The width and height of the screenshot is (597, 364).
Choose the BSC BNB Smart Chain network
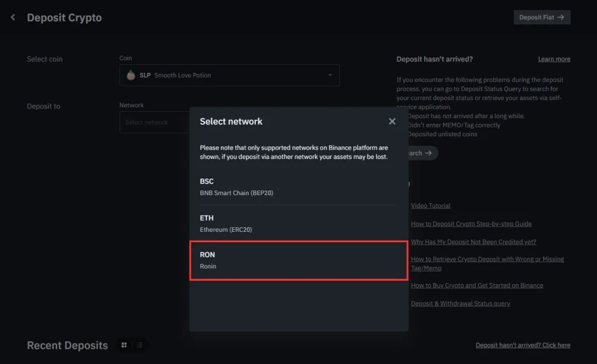pyautogui.click(x=298, y=187)
